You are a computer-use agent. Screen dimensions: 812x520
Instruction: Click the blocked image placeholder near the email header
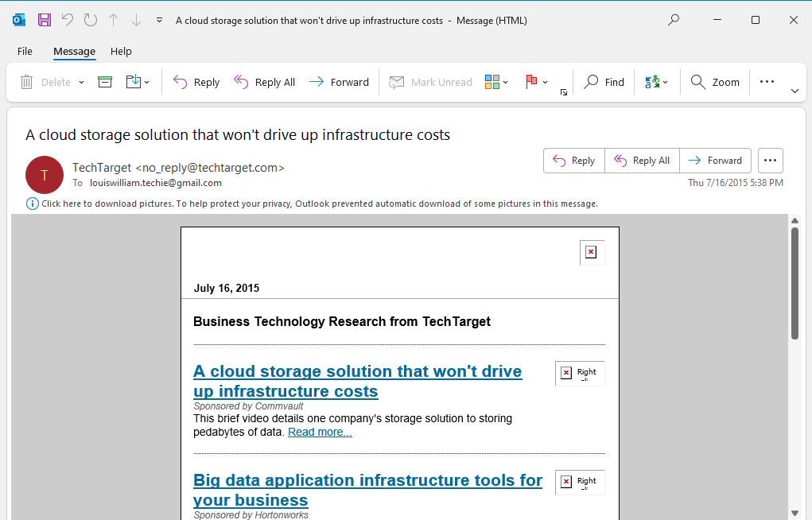[592, 250]
